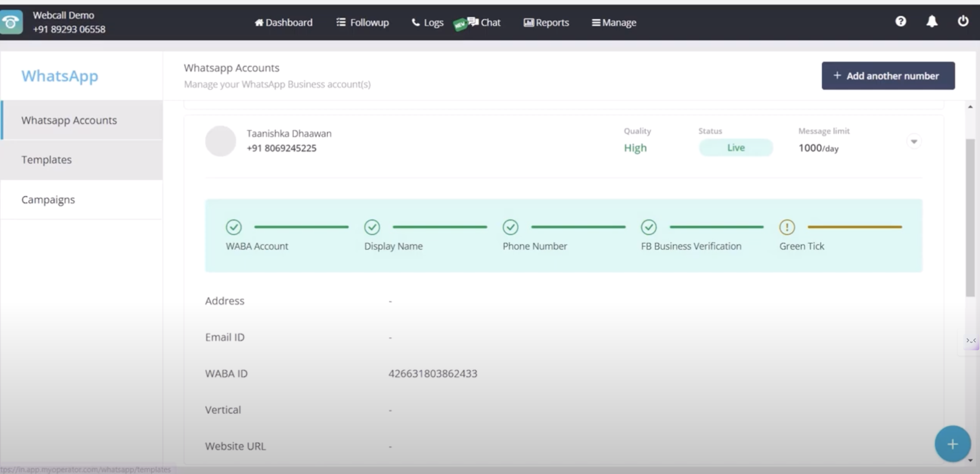980x474 pixels.
Task: Click the FB Business Verification checkmark icon
Action: click(x=648, y=227)
